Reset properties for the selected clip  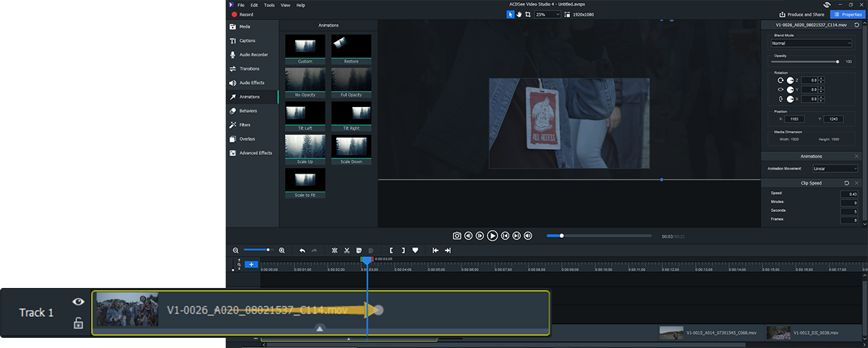click(857, 25)
